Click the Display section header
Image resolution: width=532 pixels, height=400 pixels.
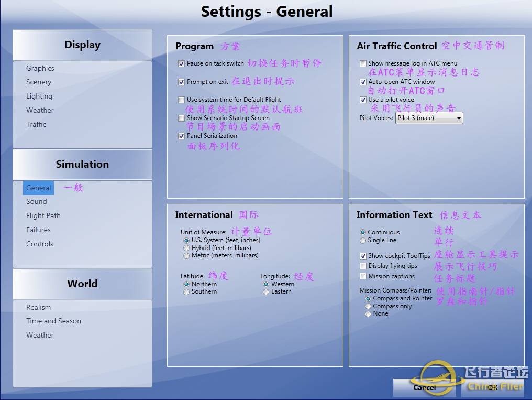tap(82, 45)
